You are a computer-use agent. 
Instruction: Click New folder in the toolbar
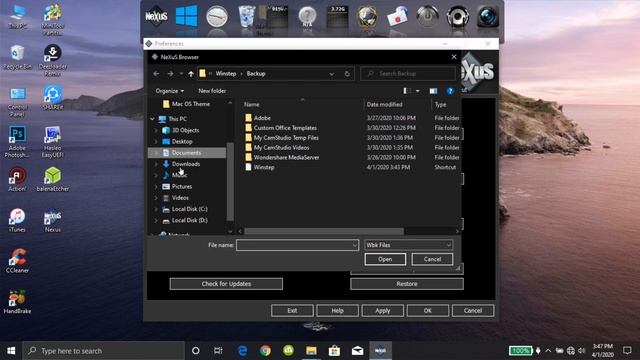click(x=212, y=91)
